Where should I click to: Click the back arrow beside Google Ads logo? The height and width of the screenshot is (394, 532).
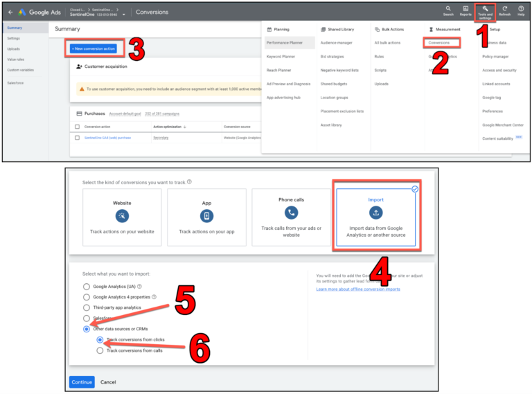coord(10,12)
